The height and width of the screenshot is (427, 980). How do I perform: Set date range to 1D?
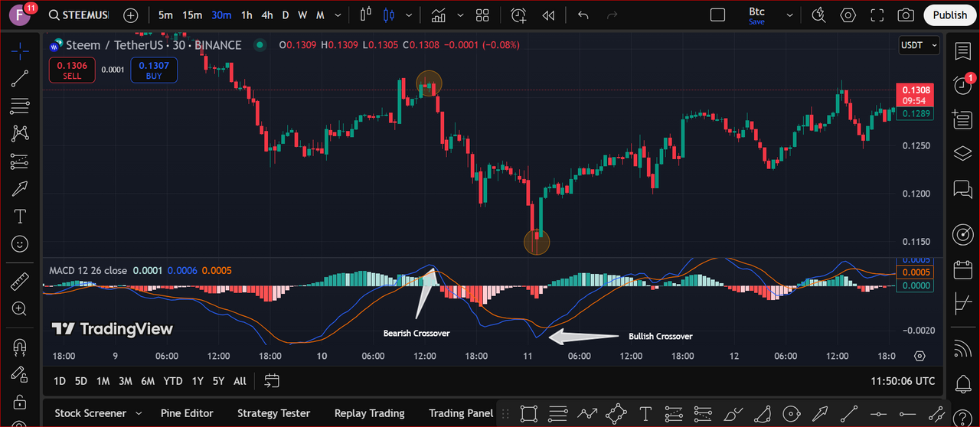click(x=59, y=380)
